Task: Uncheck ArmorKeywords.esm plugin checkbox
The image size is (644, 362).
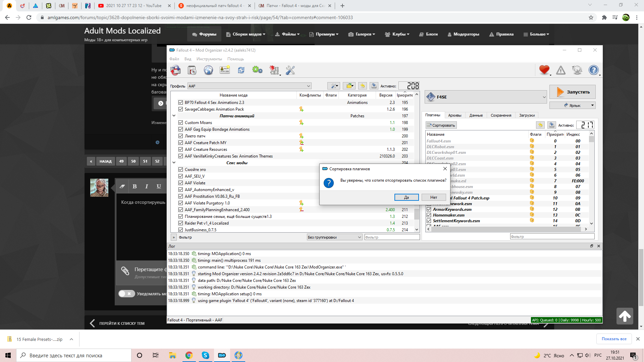Action: (x=429, y=209)
